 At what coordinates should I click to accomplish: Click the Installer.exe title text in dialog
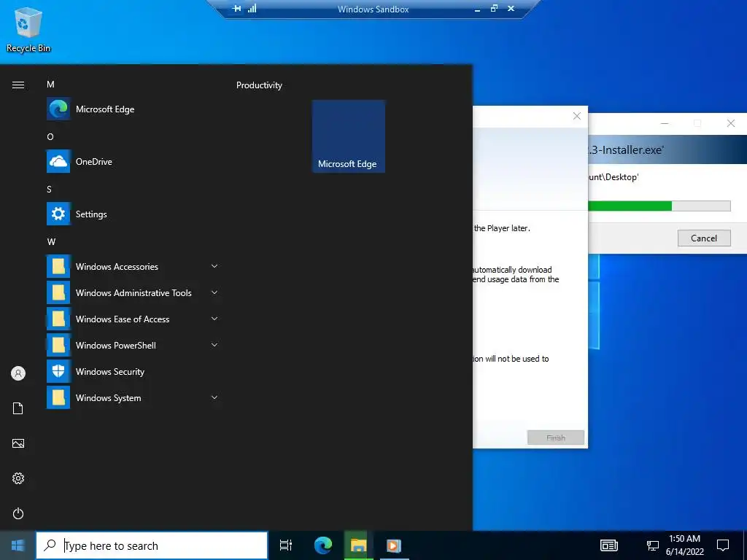[625, 150]
